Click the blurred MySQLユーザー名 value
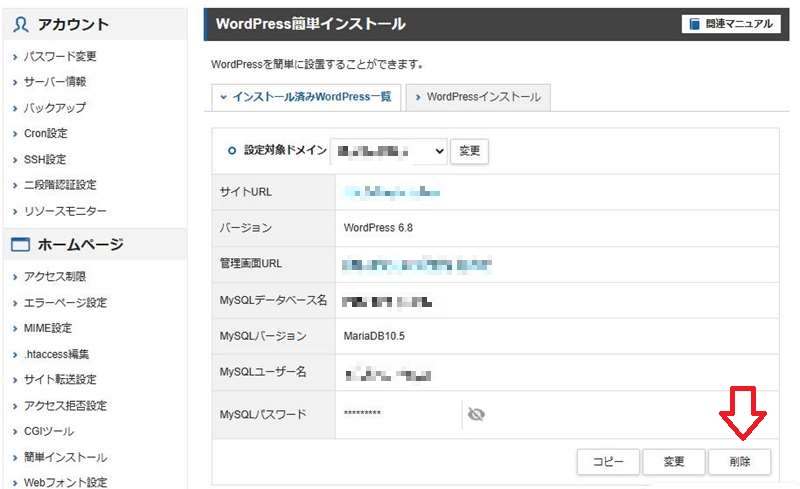Image resolution: width=800 pixels, height=489 pixels. point(388,375)
